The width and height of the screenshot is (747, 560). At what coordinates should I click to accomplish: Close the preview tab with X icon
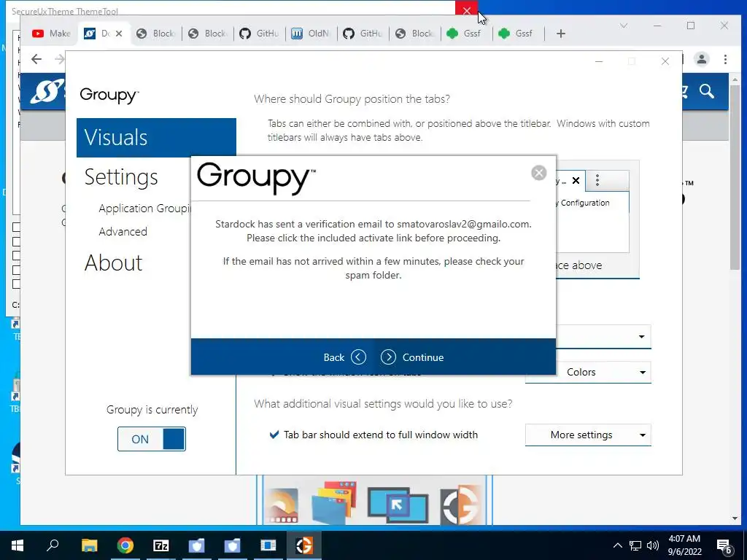coord(576,181)
